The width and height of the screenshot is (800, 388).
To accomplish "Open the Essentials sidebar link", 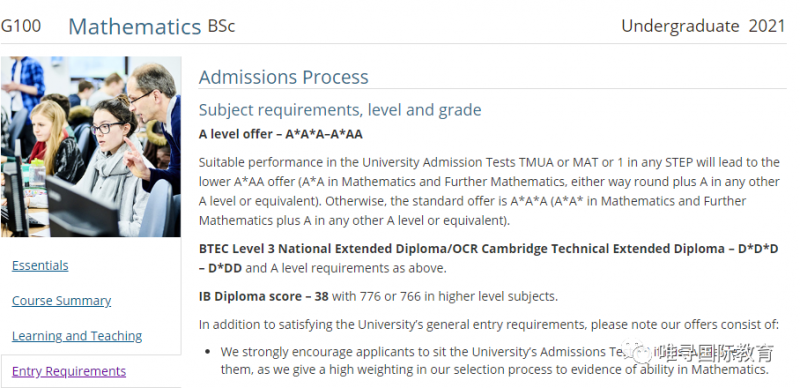I will point(40,265).
